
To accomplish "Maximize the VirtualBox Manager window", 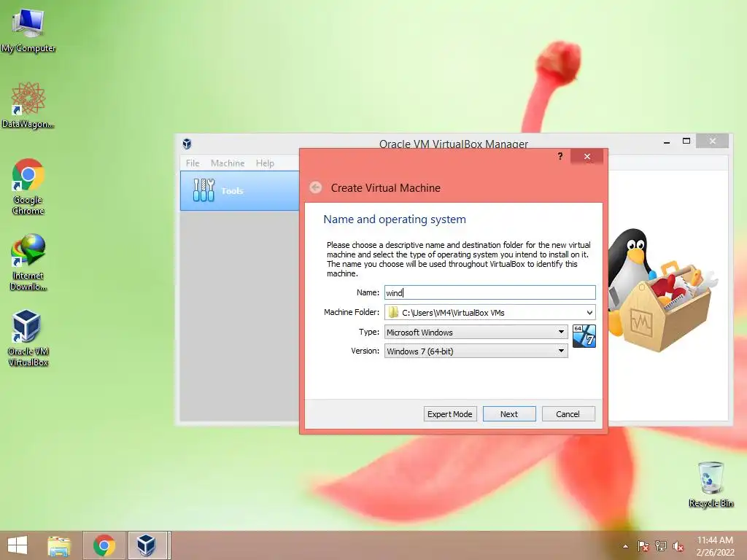I will tap(686, 141).
